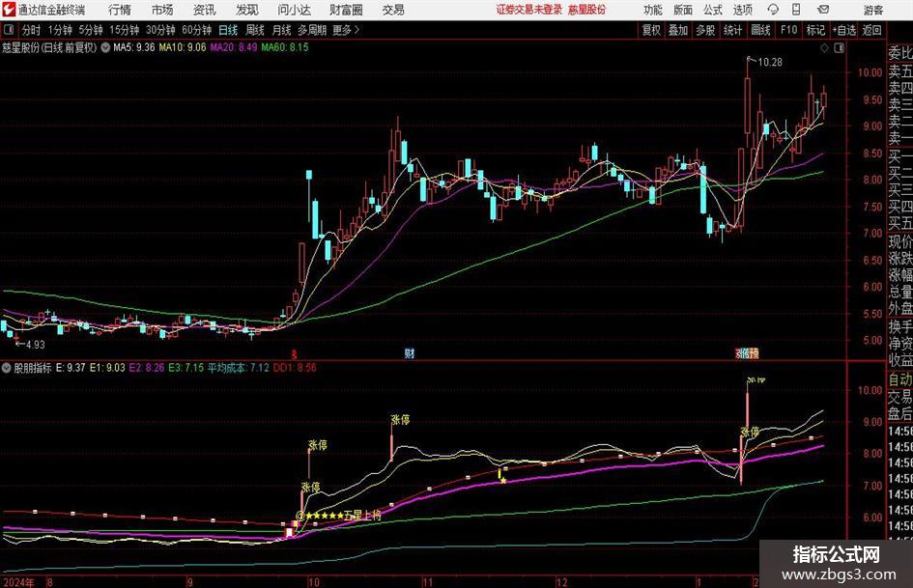Select the 日线 daily period

pos(228,30)
